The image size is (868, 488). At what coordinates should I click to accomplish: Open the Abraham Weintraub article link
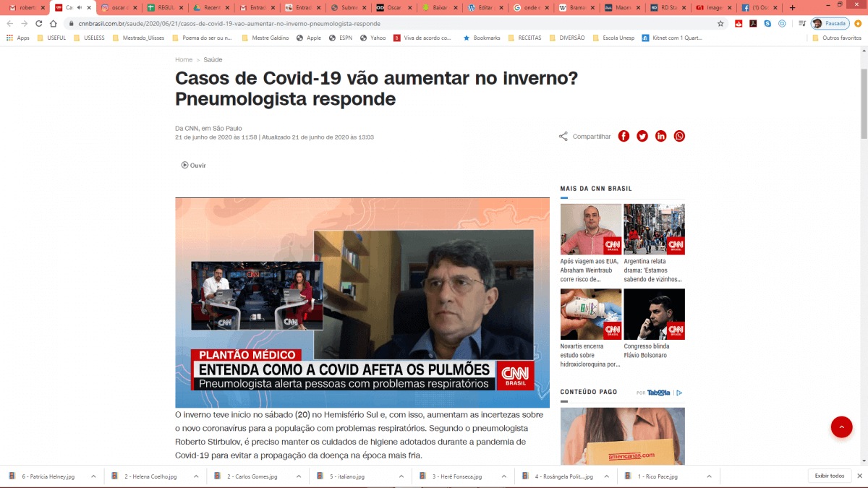click(590, 270)
